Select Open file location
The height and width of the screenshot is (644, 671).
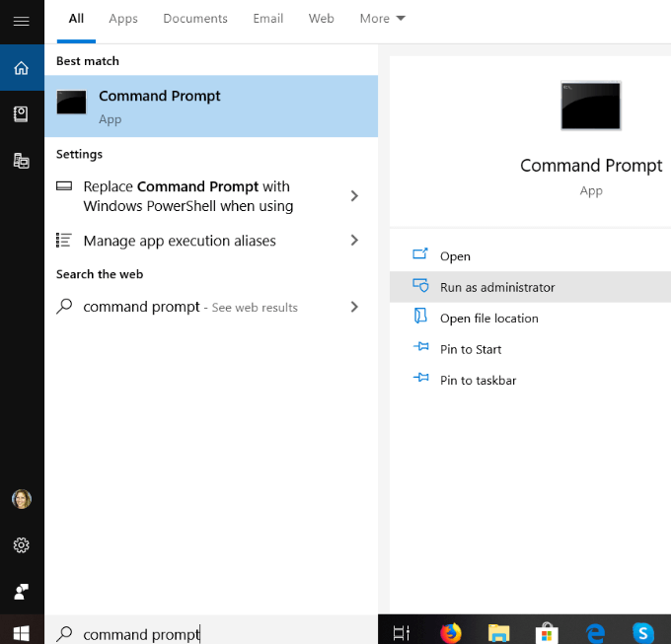tap(488, 319)
